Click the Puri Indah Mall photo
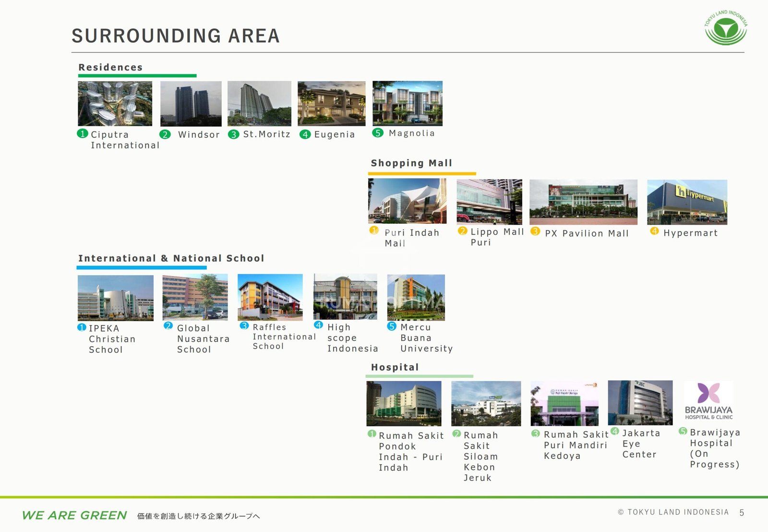The image size is (768, 532). point(407,201)
